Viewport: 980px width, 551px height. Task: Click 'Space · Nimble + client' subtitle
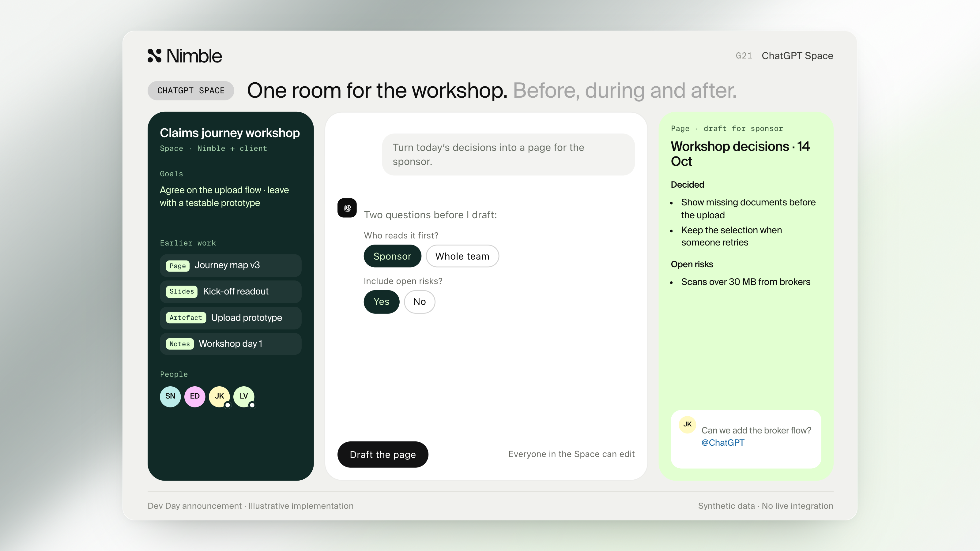click(213, 149)
